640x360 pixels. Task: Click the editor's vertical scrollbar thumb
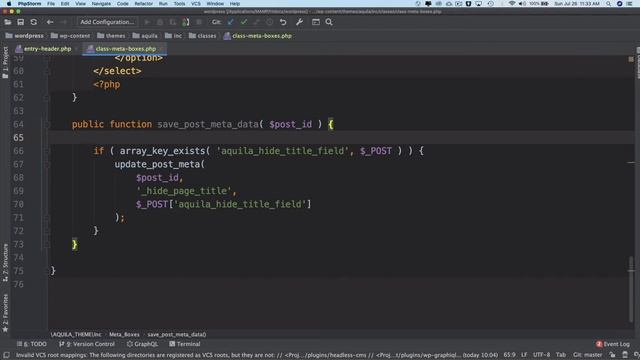click(x=631, y=290)
